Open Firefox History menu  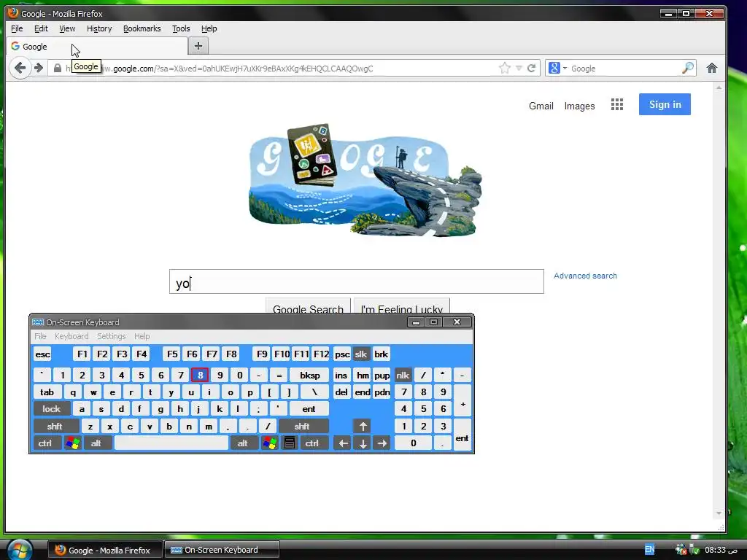click(99, 28)
